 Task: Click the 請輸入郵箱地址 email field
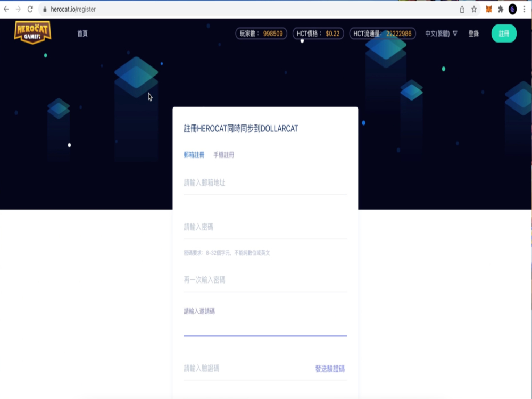click(x=265, y=183)
